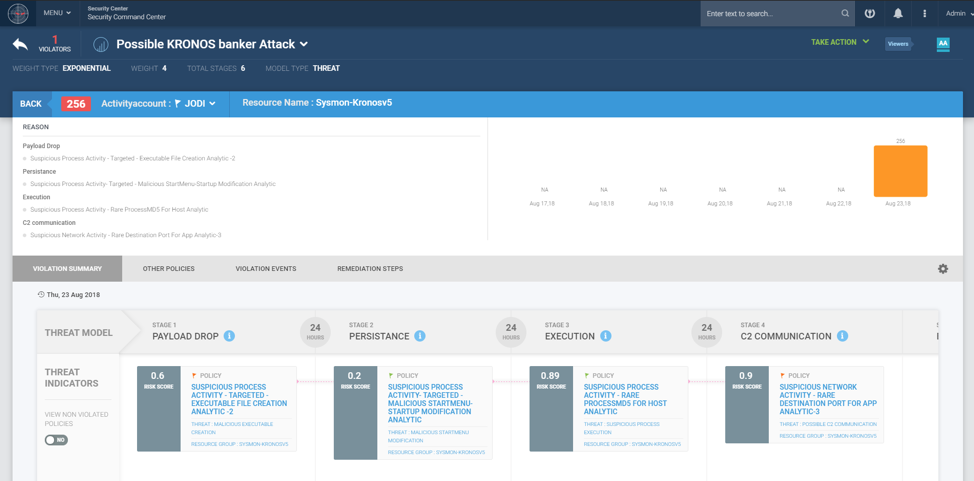This screenshot has height=481, width=974.
Task: Open the notifications bell icon
Action: tap(897, 13)
